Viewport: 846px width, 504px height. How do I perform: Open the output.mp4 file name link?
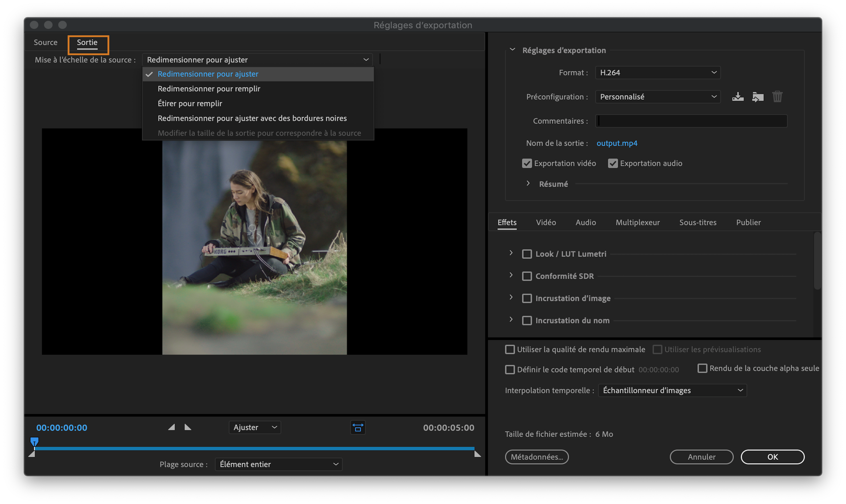pyautogui.click(x=617, y=143)
